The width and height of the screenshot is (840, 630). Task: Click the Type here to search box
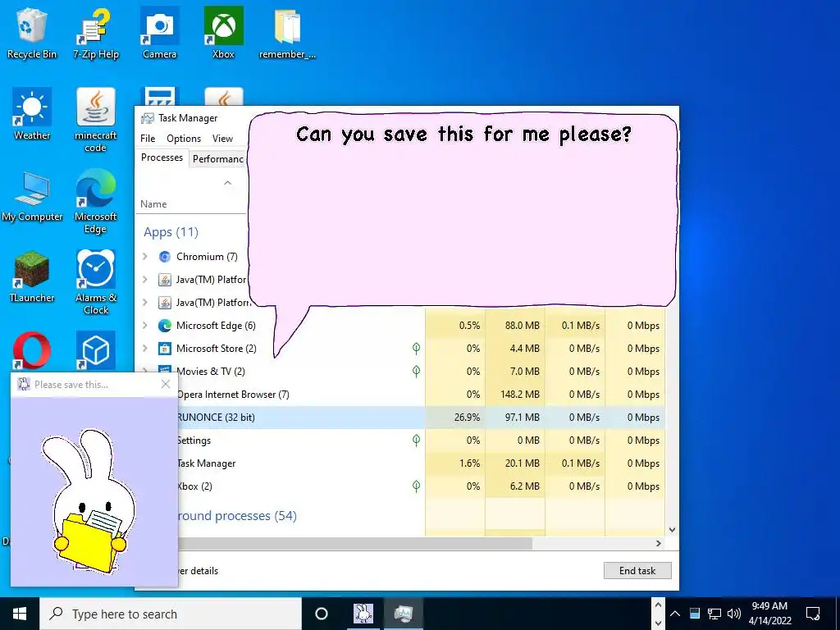171,614
